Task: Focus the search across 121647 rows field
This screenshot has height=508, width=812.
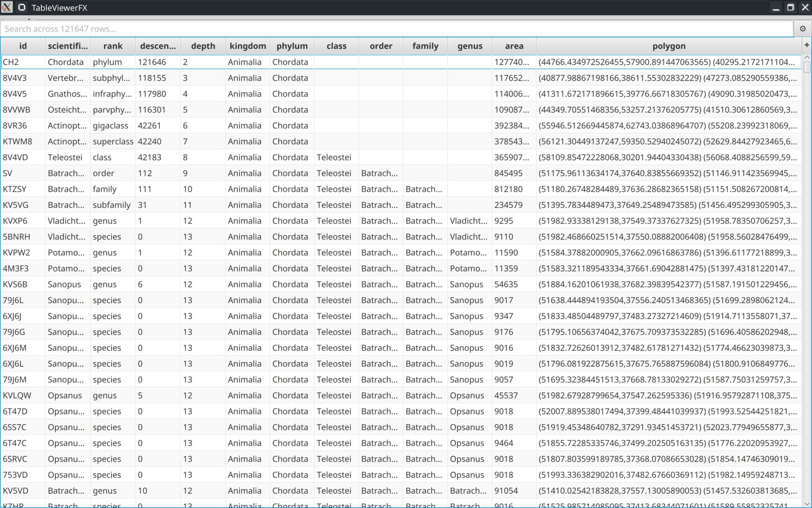Action: click(x=397, y=29)
